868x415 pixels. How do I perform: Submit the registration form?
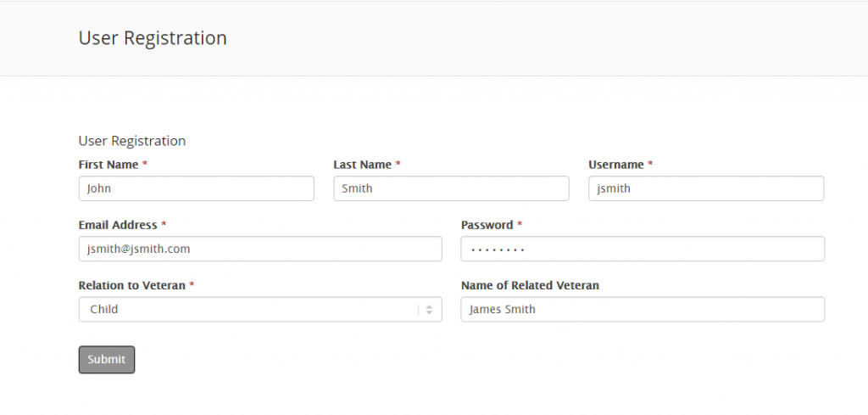pyautogui.click(x=107, y=360)
